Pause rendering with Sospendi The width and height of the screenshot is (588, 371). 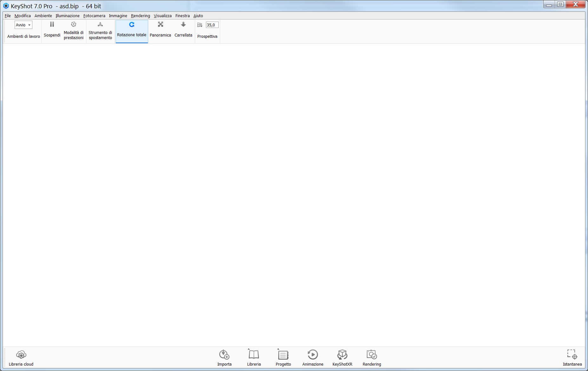(x=52, y=30)
